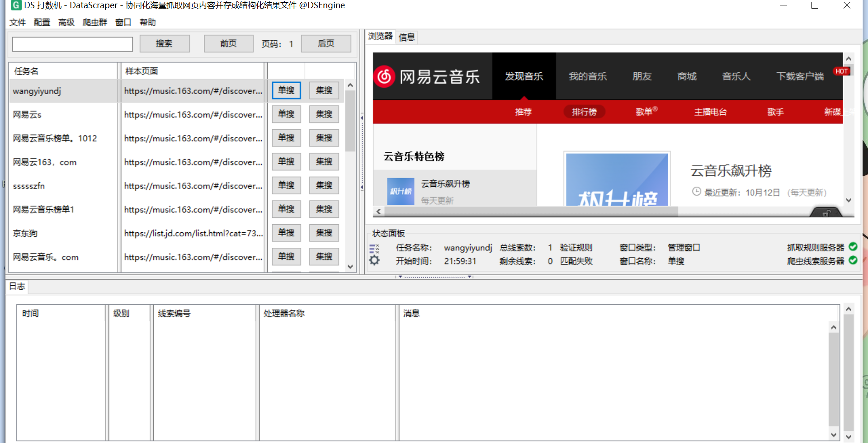Viewport: 868px width, 443px height.
Task: Open the 配置 menu
Action: (x=42, y=22)
